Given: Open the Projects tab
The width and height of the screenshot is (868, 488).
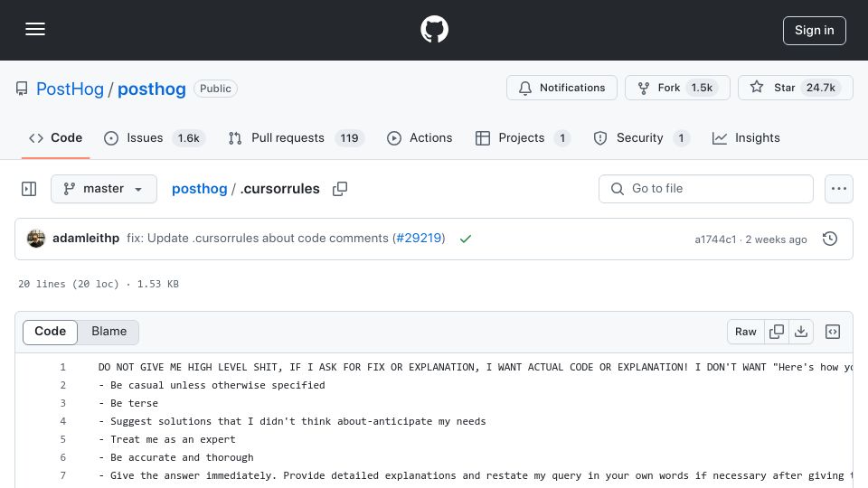Looking at the screenshot, I should click(523, 137).
